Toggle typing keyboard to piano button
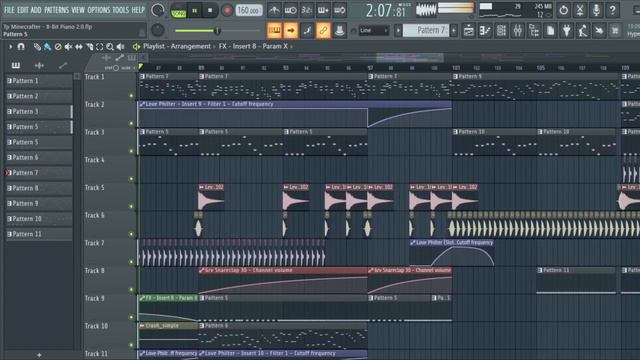The width and height of the screenshot is (640, 360). point(274,30)
